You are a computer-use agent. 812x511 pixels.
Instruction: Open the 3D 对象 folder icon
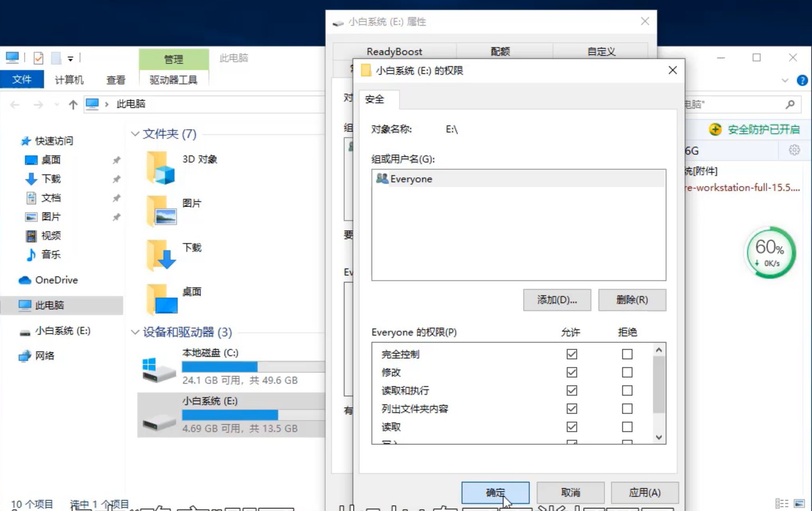click(161, 168)
